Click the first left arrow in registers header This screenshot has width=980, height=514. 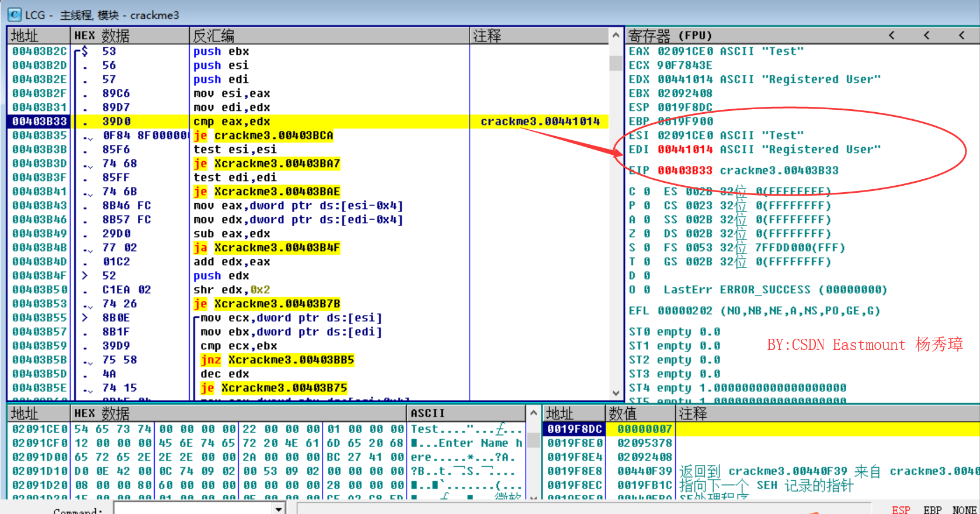click(891, 36)
